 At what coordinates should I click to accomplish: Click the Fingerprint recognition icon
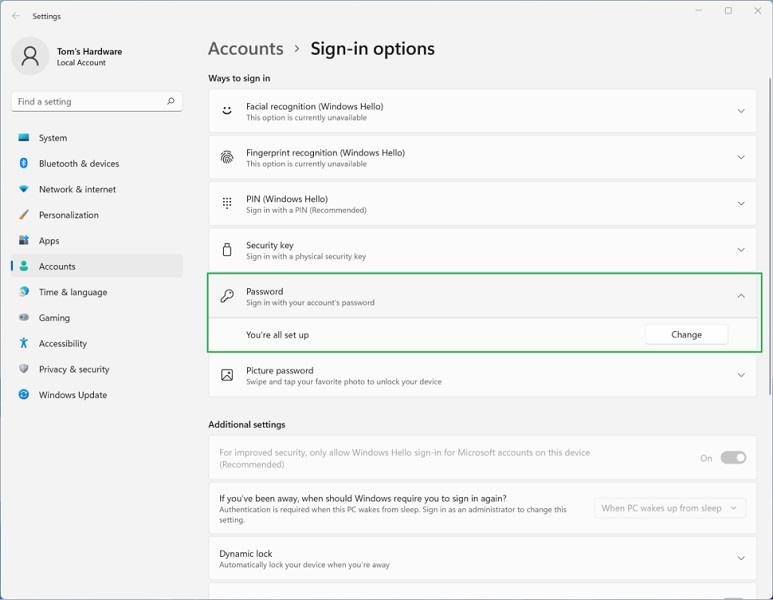[x=227, y=157]
